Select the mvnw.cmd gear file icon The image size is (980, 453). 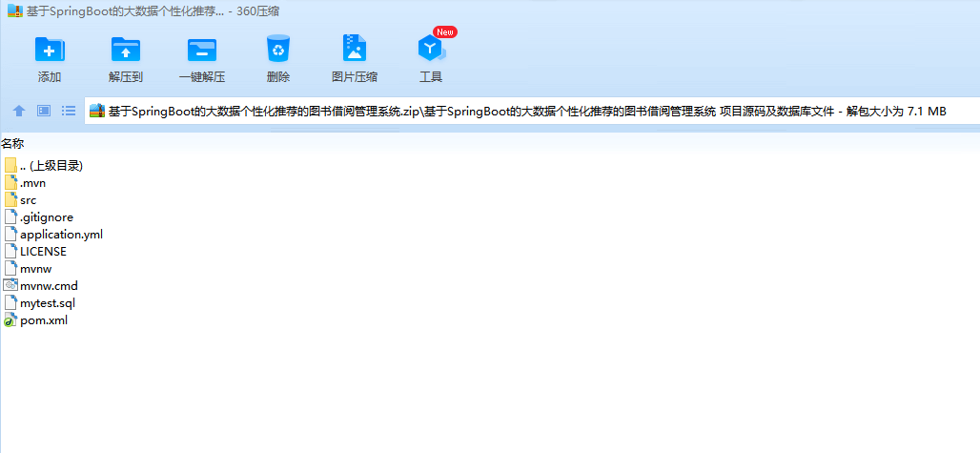tap(10, 285)
